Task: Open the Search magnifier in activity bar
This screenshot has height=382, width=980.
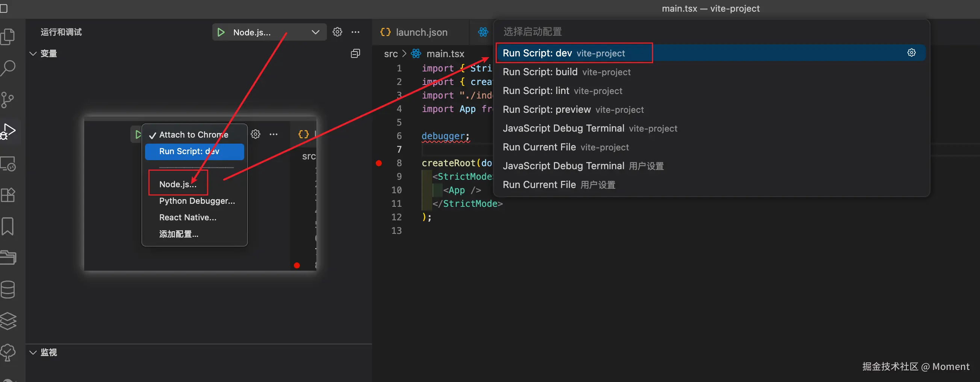Action: click(x=8, y=68)
